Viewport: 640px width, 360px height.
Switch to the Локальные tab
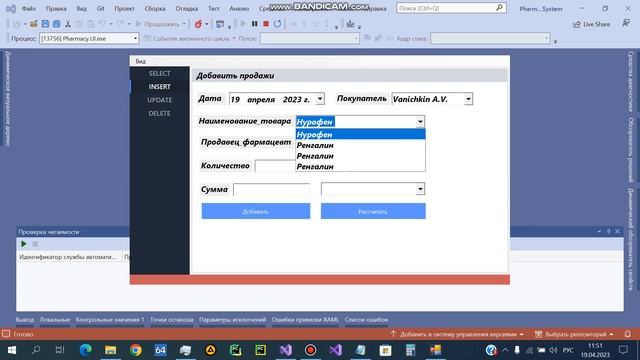click(55, 320)
